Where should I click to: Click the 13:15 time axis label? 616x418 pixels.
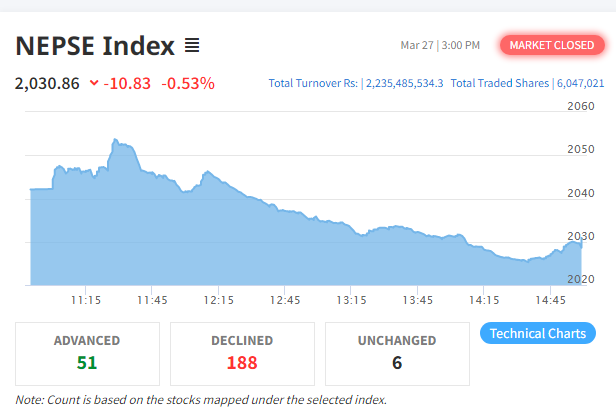[351, 300]
